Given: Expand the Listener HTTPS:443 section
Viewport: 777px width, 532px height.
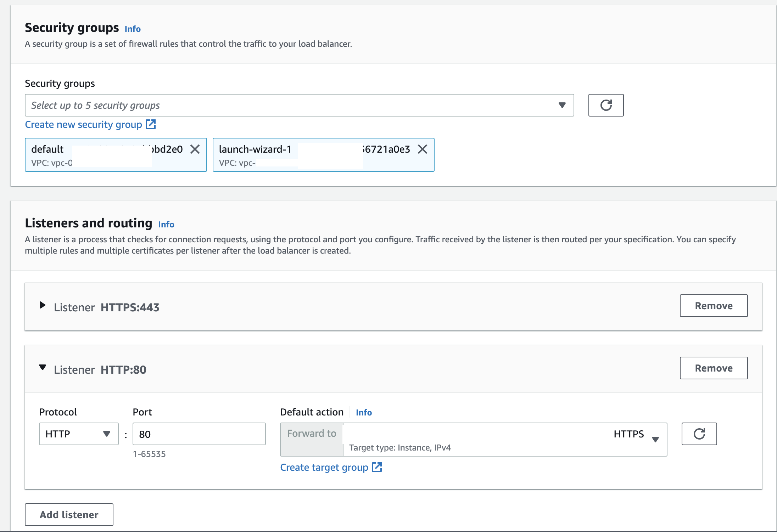Looking at the screenshot, I should (x=43, y=305).
